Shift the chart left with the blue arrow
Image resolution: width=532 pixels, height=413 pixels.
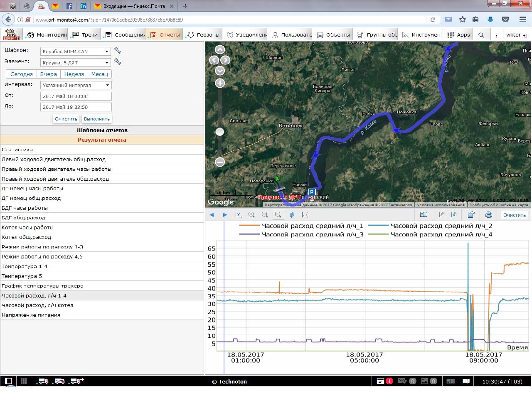pos(212,215)
